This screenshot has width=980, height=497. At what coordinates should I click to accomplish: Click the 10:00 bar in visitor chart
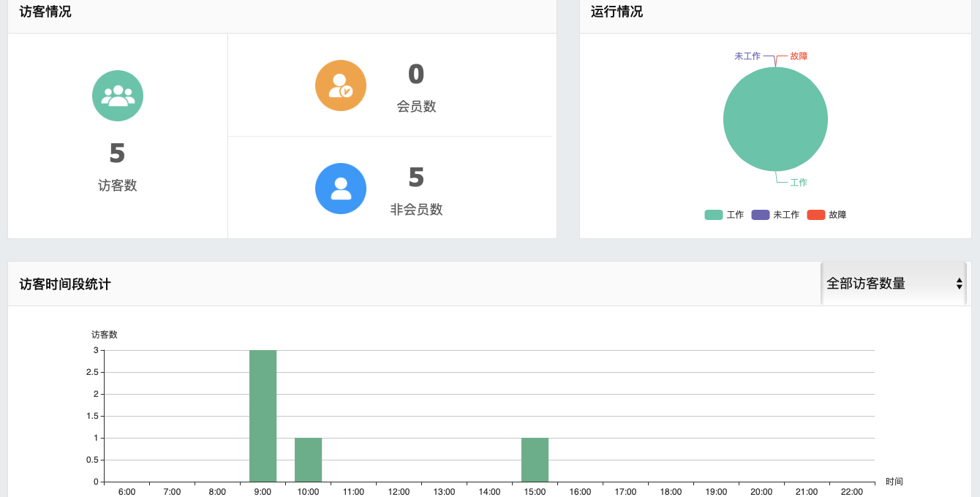tap(308, 460)
